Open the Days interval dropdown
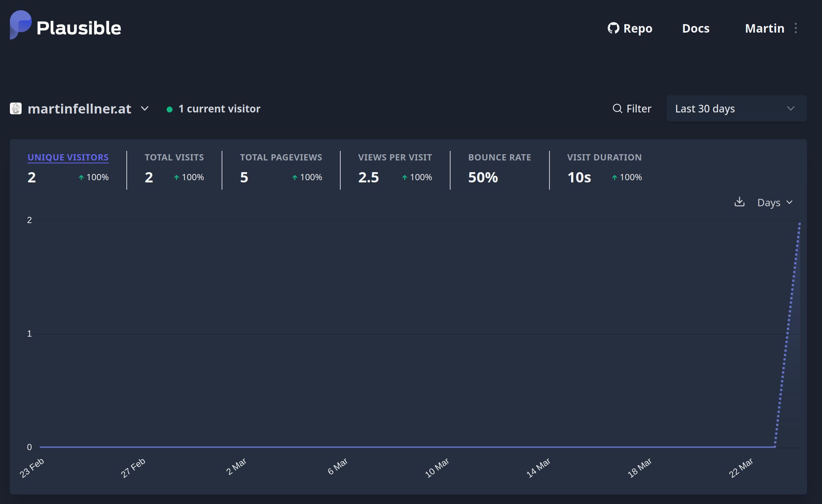The height and width of the screenshot is (504, 822). [x=775, y=202]
